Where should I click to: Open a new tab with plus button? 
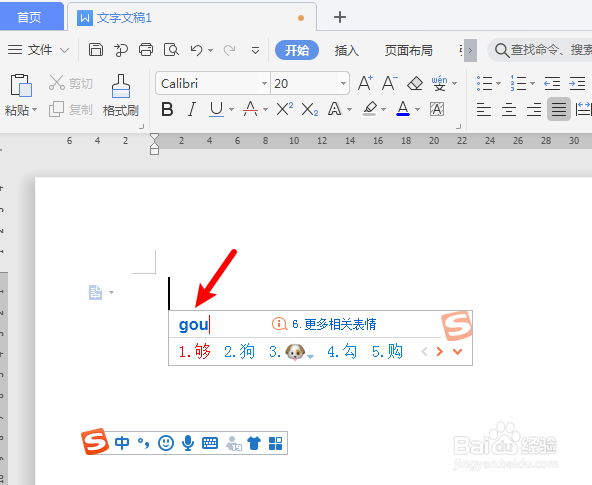tap(340, 17)
